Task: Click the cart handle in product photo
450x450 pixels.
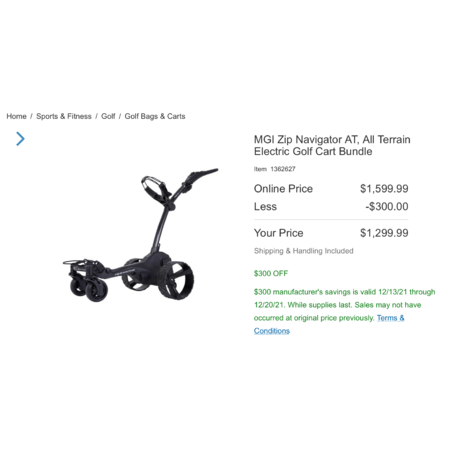Action: point(202,175)
